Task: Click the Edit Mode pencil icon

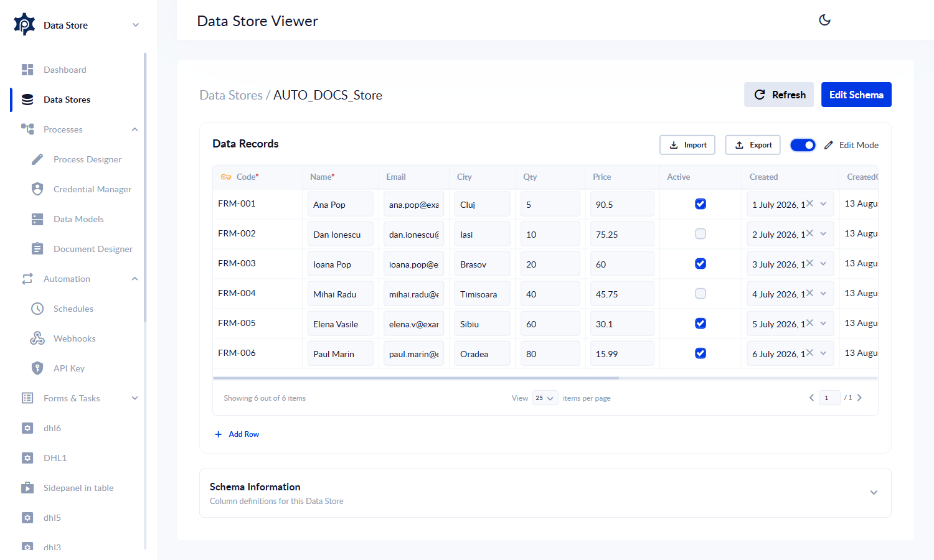Action: [828, 145]
